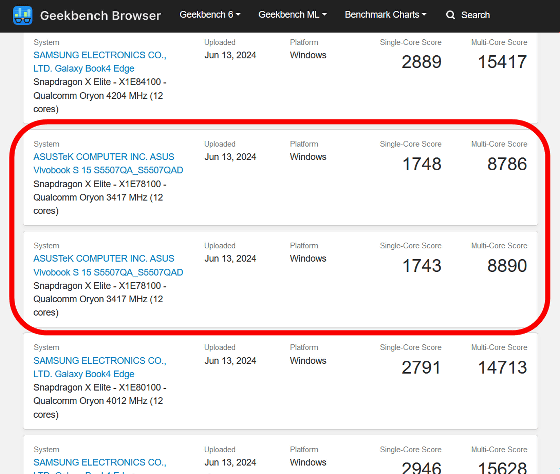Open the Search text link
The image size is (560, 474).
point(475,15)
